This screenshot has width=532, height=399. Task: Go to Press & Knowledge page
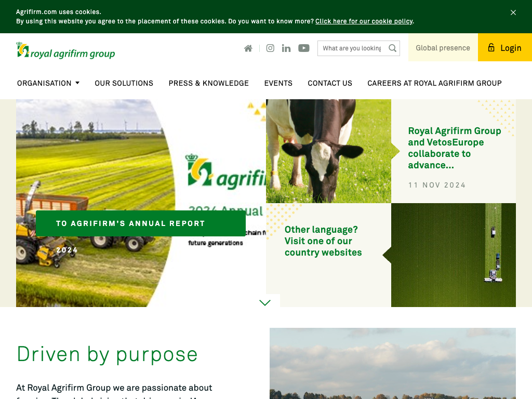click(x=208, y=83)
